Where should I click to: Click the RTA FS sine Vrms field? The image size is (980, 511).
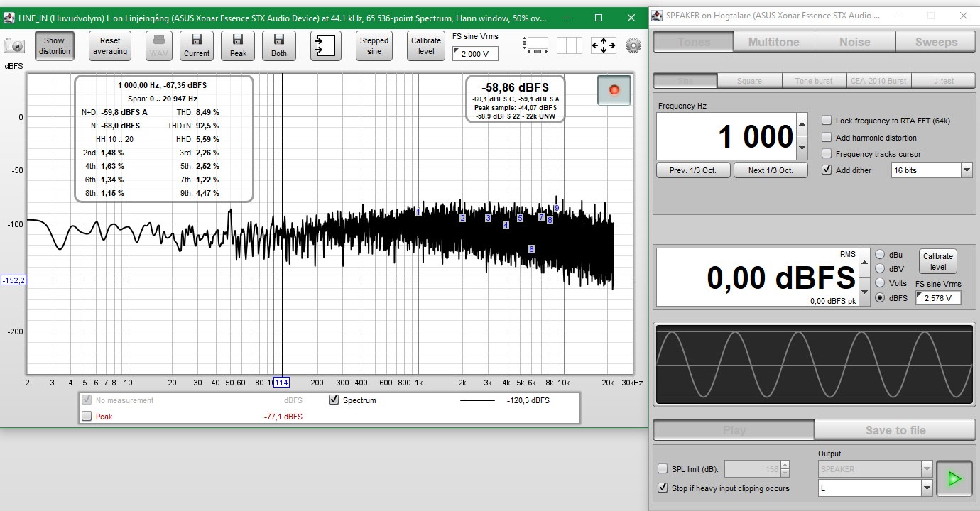tap(475, 54)
